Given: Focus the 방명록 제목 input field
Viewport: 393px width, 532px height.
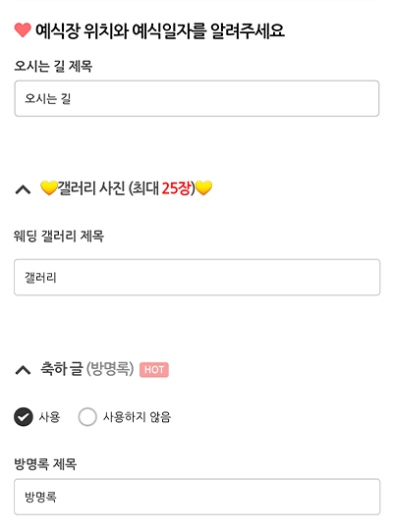Looking at the screenshot, I should point(197,497).
